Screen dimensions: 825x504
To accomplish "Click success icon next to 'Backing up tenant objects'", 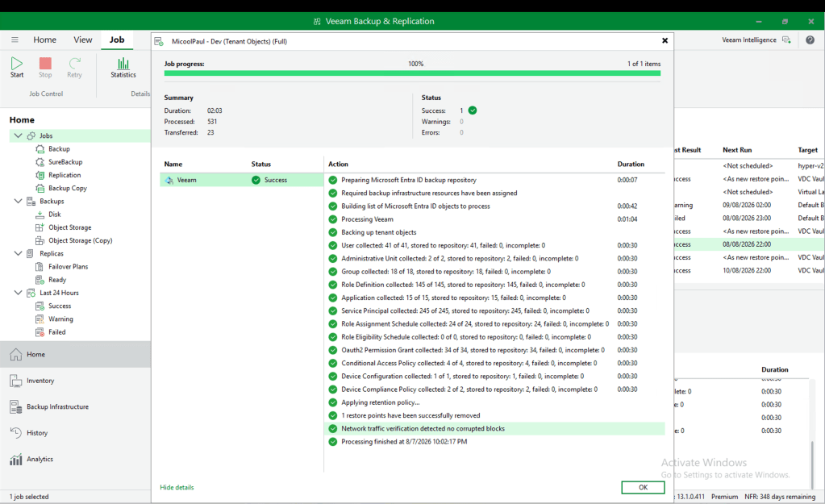I will 332,232.
